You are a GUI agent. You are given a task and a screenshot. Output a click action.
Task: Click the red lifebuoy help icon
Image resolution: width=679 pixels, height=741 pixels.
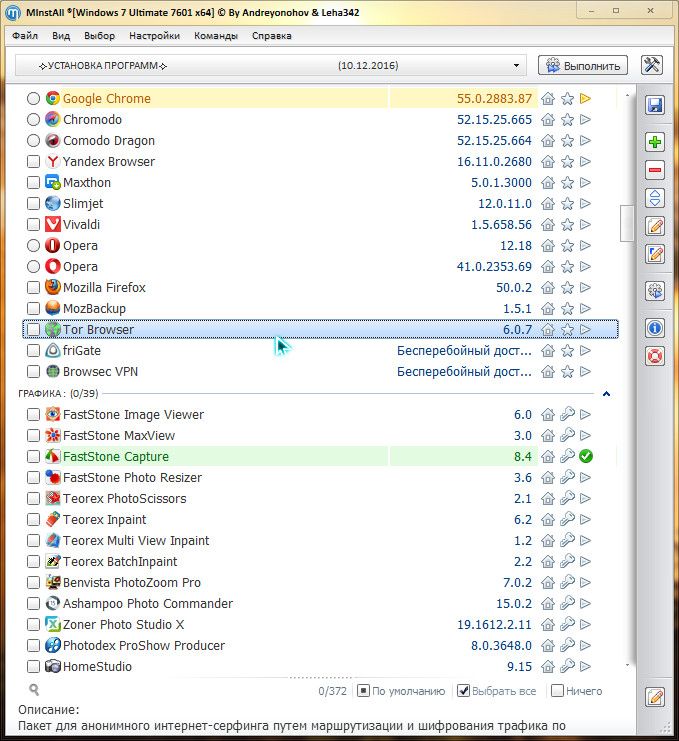coord(655,356)
